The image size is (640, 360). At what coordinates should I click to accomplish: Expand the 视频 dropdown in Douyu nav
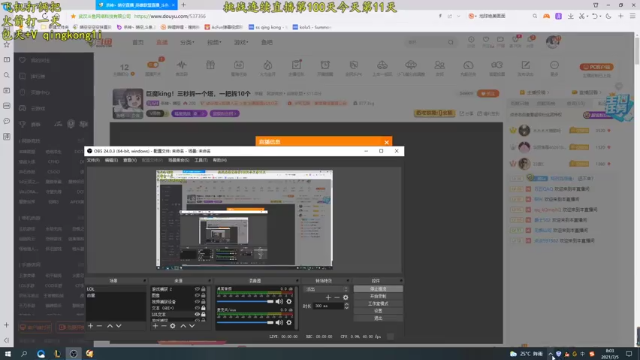[x=214, y=42]
